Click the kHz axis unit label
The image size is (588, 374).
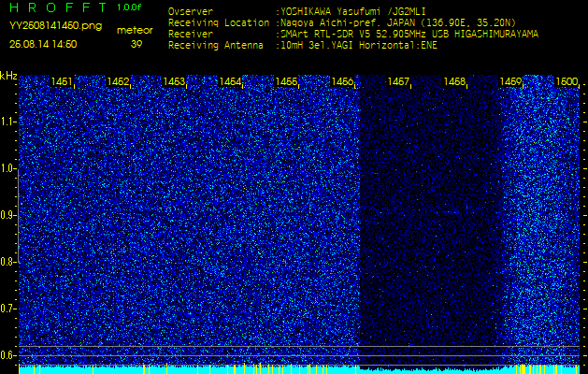(8, 76)
